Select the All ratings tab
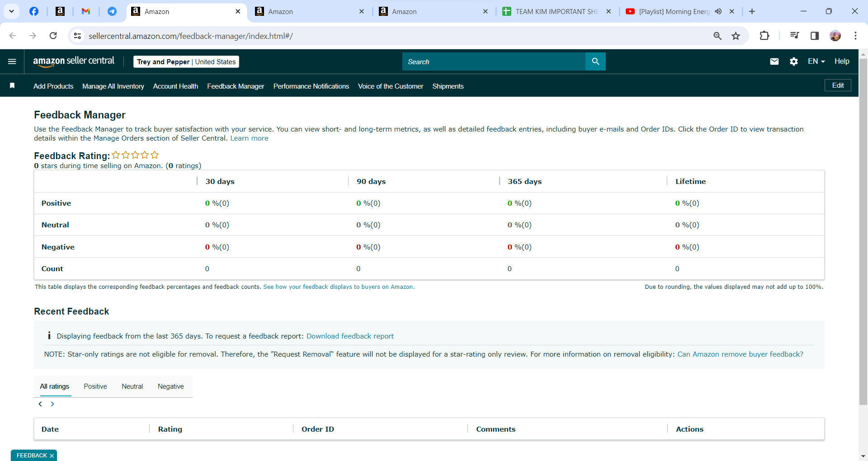The width and height of the screenshot is (868, 461). pyautogui.click(x=55, y=386)
